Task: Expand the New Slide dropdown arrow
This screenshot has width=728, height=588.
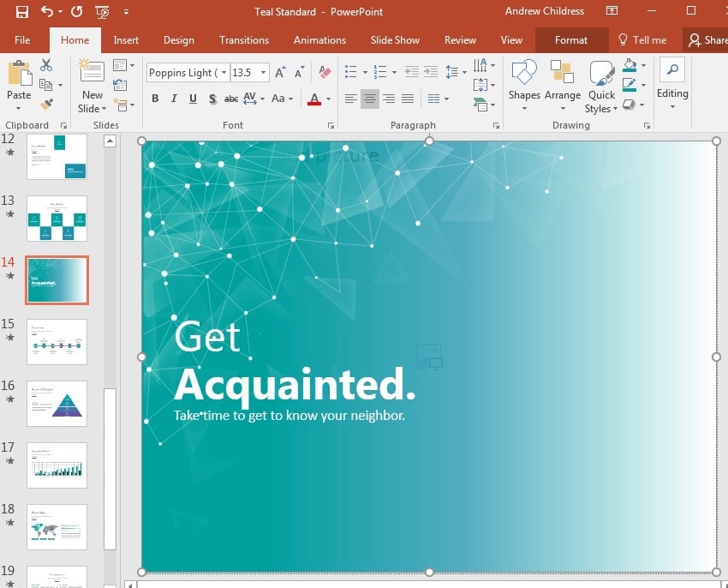Action: pos(104,109)
